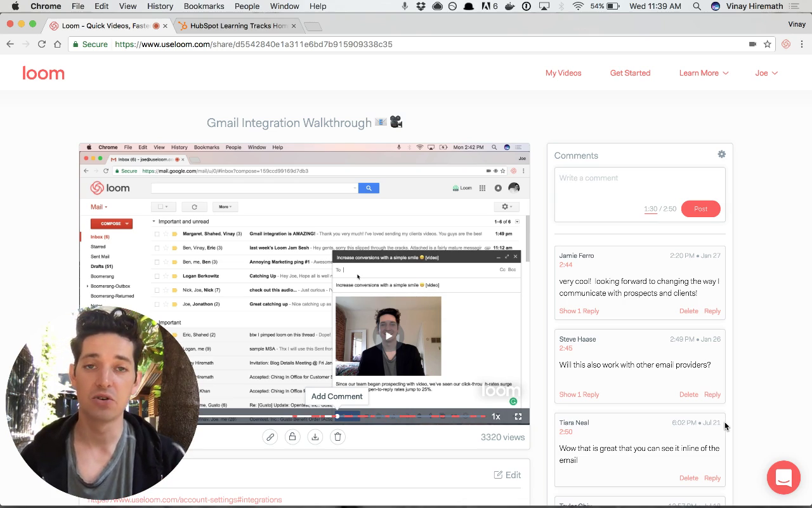Click the My Videos navigation link
Screen dimensions: 812x508
tap(563, 73)
